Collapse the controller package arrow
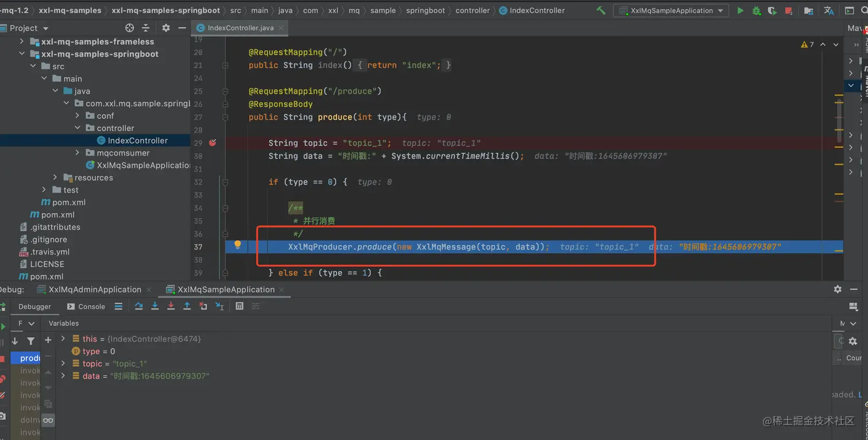Screen dimensions: 868x440 77,128
